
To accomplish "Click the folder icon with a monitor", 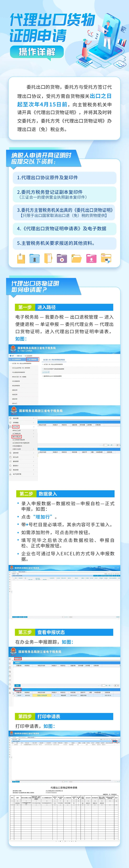I will coord(106,258).
